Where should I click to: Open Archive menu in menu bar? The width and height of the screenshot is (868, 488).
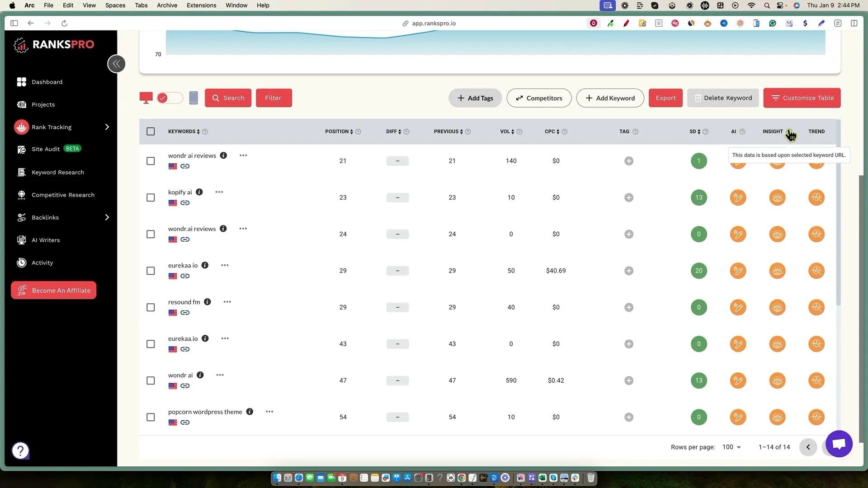pyautogui.click(x=167, y=5)
